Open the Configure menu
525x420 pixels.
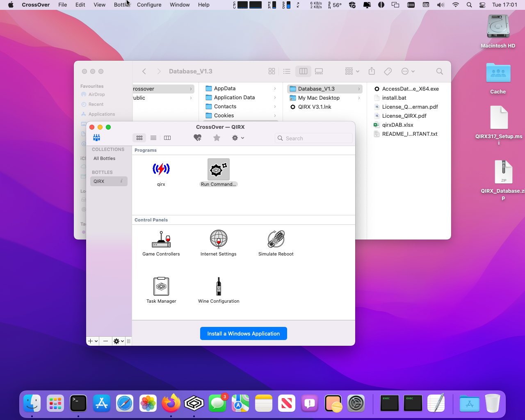149,5
